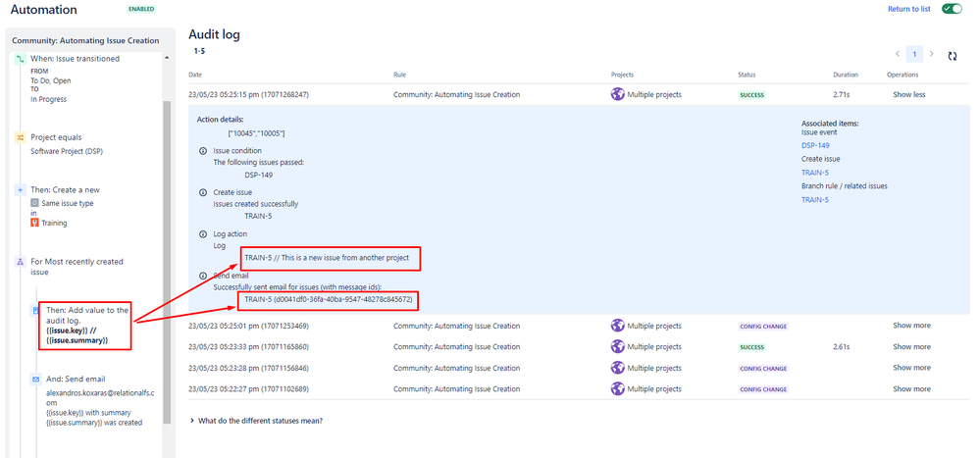
Task: Click info icon next to Issue condition
Action: 202,151
